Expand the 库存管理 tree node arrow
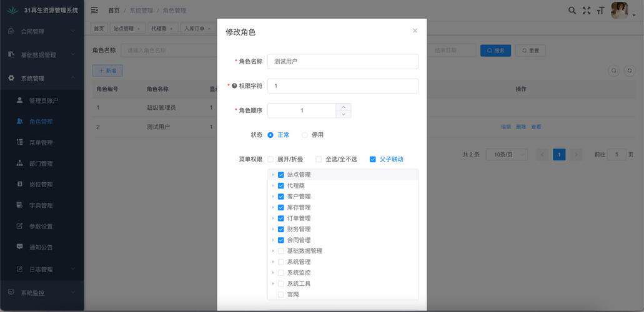This screenshot has height=312, width=644. pos(273,207)
